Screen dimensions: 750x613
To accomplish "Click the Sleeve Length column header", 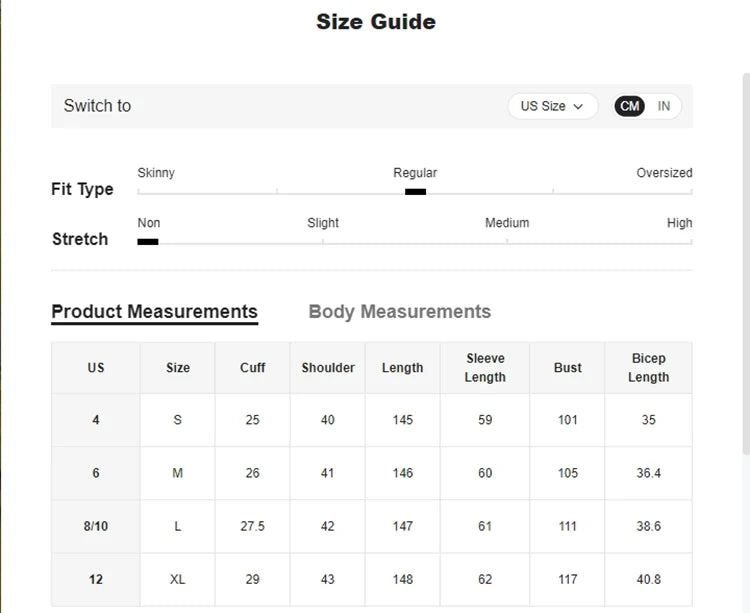I will (x=485, y=367).
